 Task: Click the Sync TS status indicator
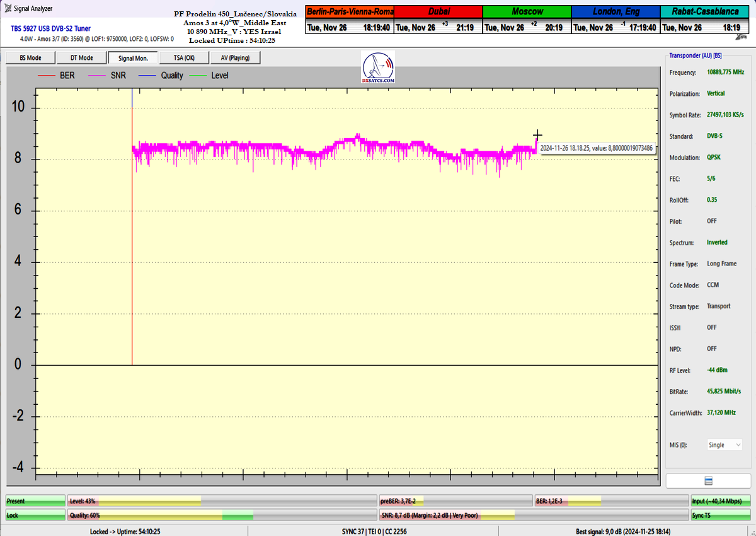(x=721, y=515)
